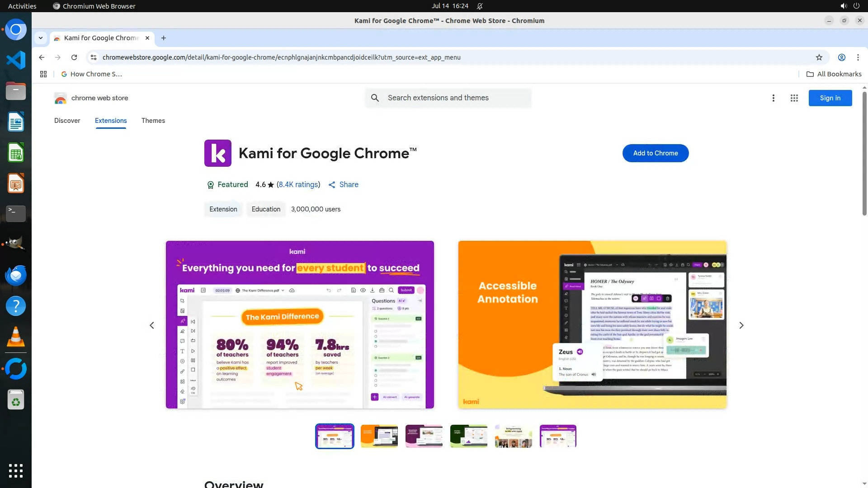Image resolution: width=868 pixels, height=488 pixels.
Task: Open Google apps grid icon
Action: (794, 98)
